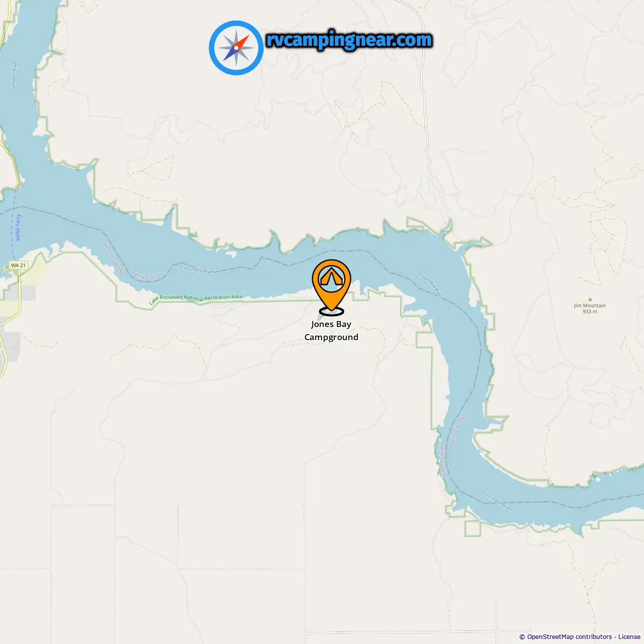Click the Keller Ferry route label
Viewport: 644px width, 644px height.
(18, 227)
